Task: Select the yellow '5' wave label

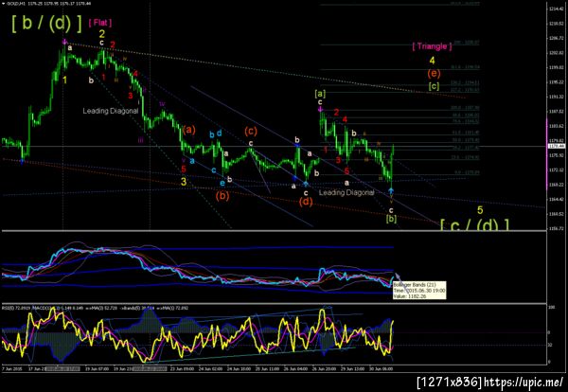Action: pos(480,210)
